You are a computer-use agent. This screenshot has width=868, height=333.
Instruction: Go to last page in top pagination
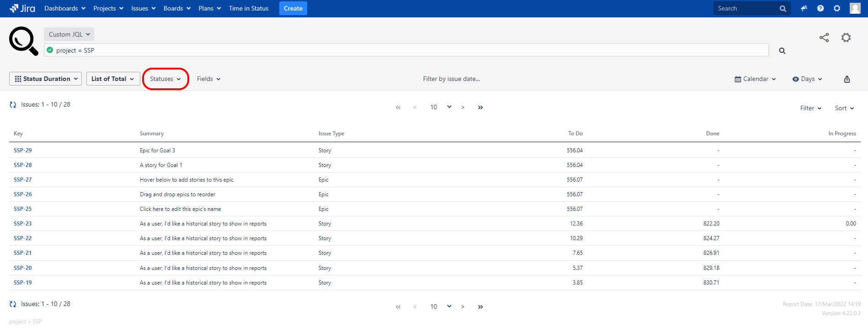click(x=480, y=107)
